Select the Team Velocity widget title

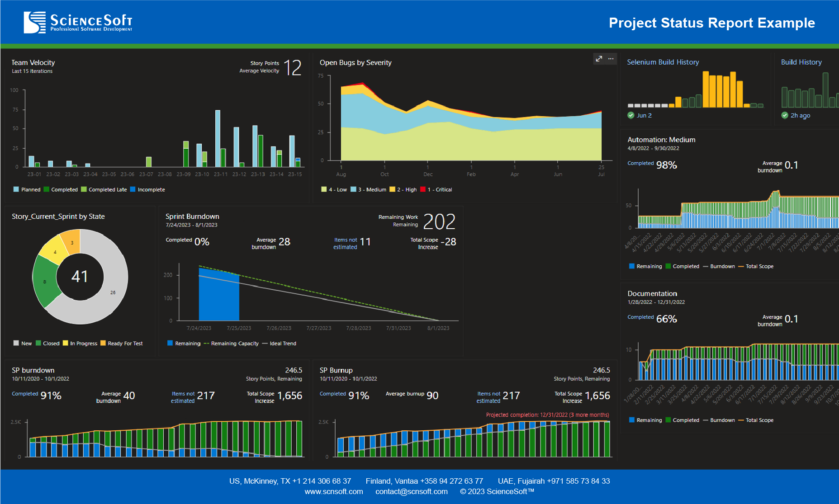33,62
